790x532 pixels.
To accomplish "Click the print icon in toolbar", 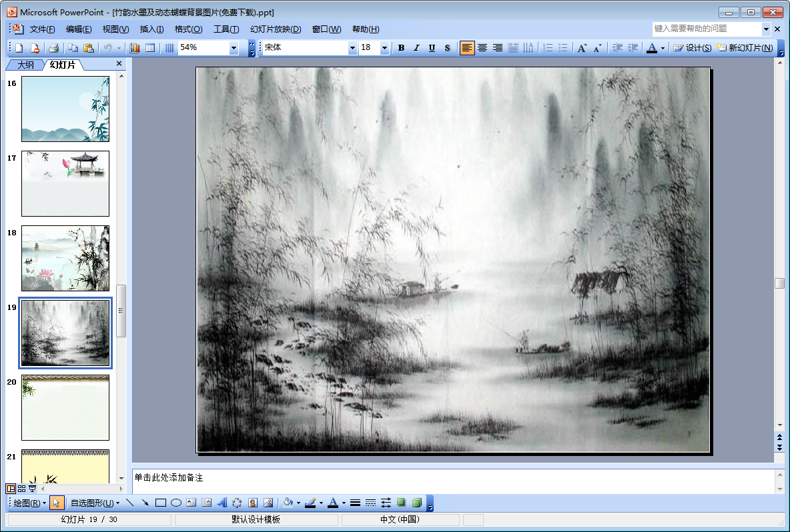I will 54,48.
